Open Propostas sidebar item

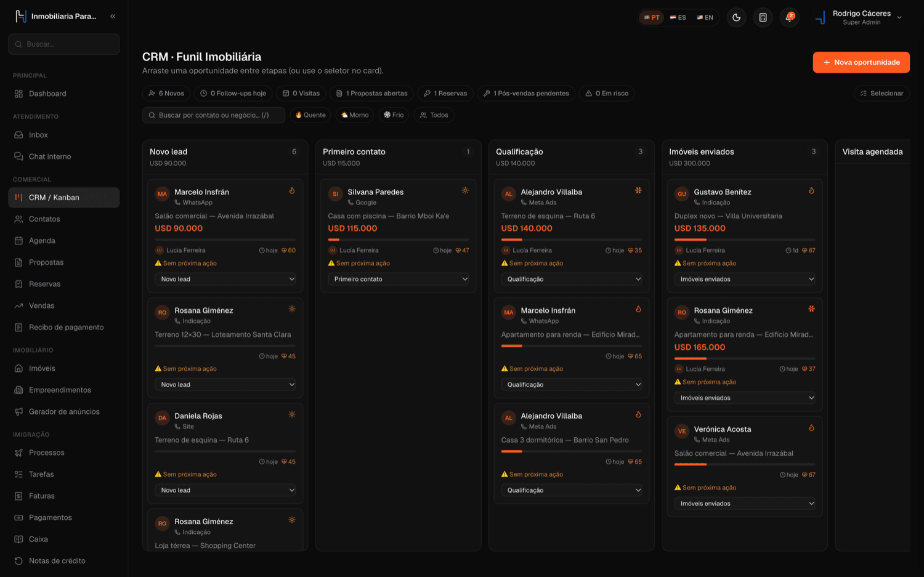tap(64, 263)
